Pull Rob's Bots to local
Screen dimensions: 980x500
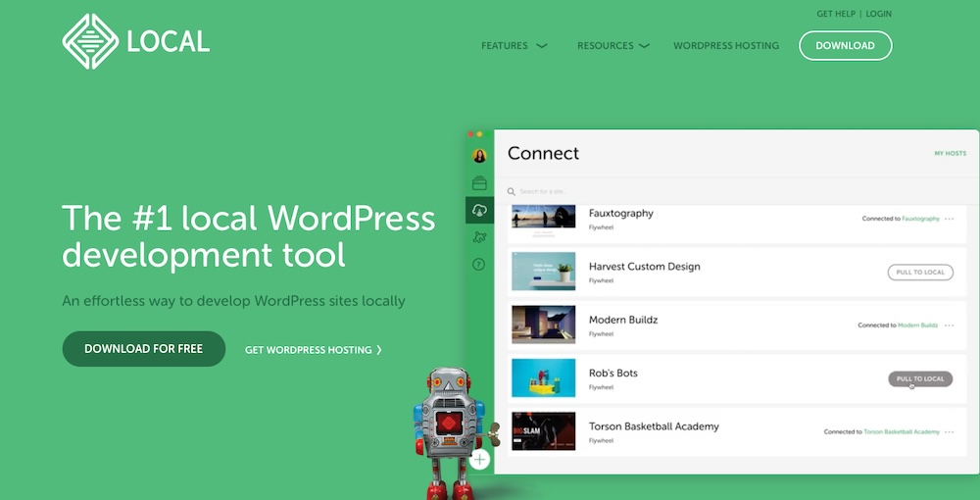click(x=920, y=378)
